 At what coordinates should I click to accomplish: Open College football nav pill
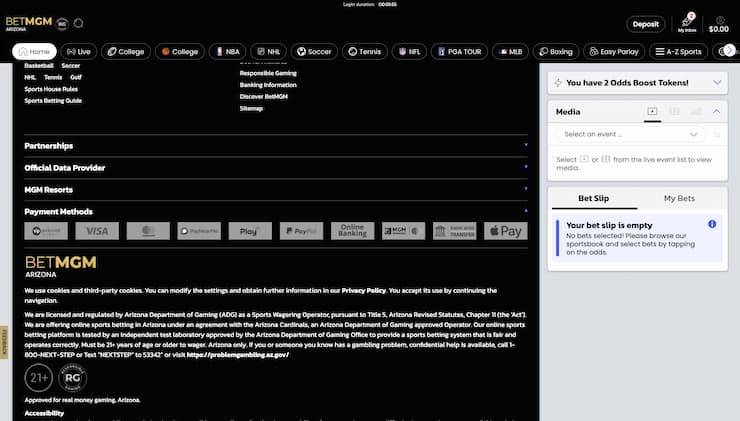[126, 51]
